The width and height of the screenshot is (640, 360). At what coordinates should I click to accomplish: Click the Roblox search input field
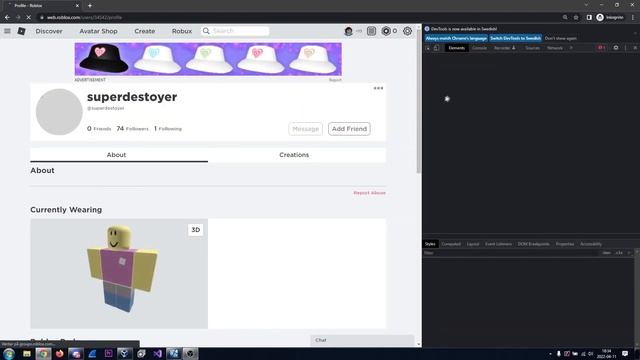pos(235,31)
